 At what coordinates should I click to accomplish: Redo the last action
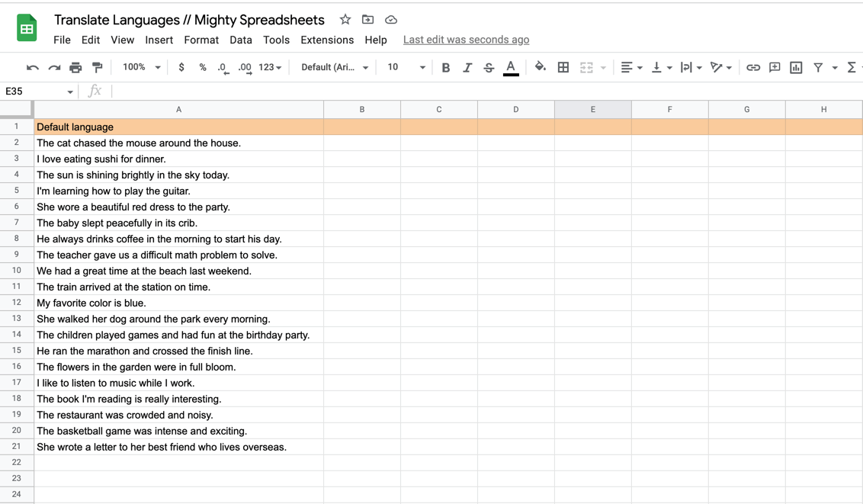pyautogui.click(x=54, y=67)
